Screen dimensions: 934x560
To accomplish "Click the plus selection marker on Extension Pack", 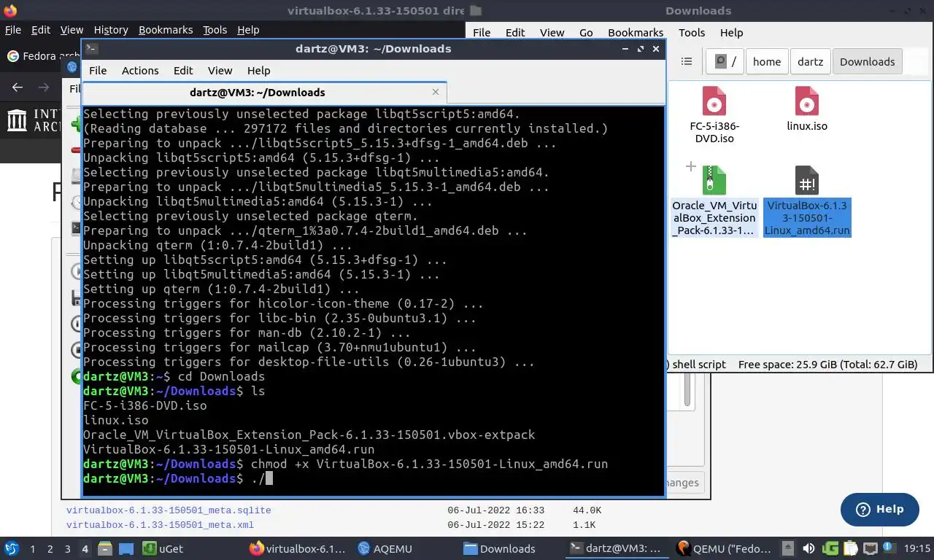I will (x=690, y=167).
